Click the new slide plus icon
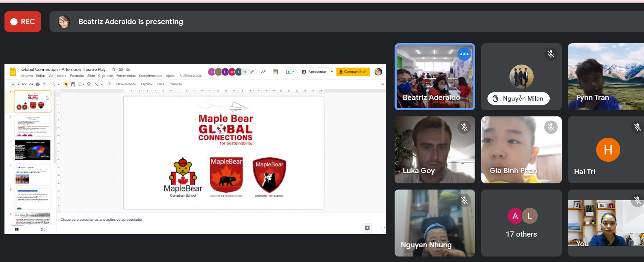The width and height of the screenshot is (644, 262). (x=13, y=84)
